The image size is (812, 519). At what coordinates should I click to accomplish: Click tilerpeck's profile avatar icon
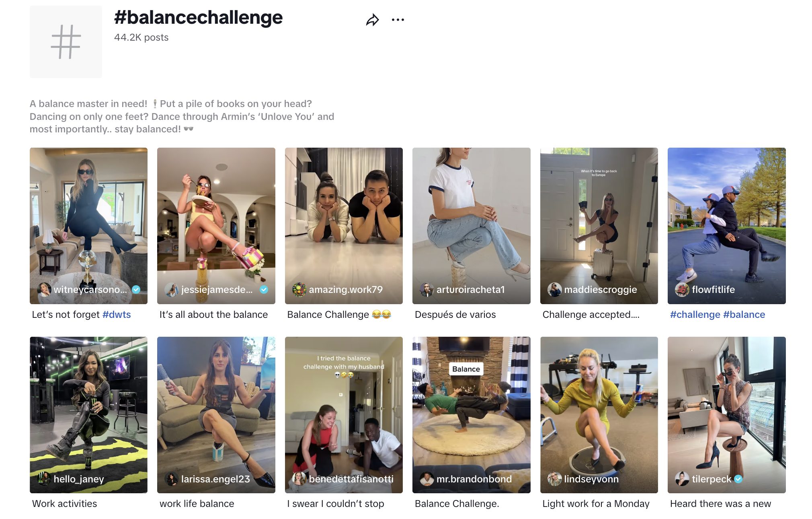pyautogui.click(x=682, y=479)
